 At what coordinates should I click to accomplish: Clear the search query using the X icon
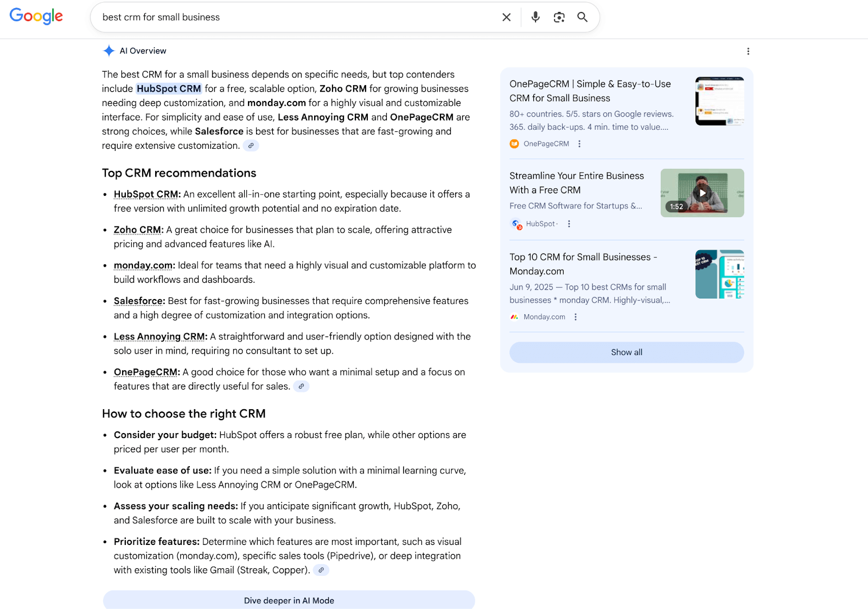(x=506, y=17)
